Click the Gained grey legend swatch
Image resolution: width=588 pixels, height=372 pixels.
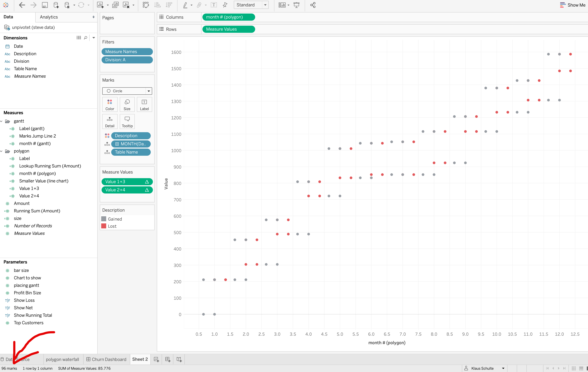[104, 219]
